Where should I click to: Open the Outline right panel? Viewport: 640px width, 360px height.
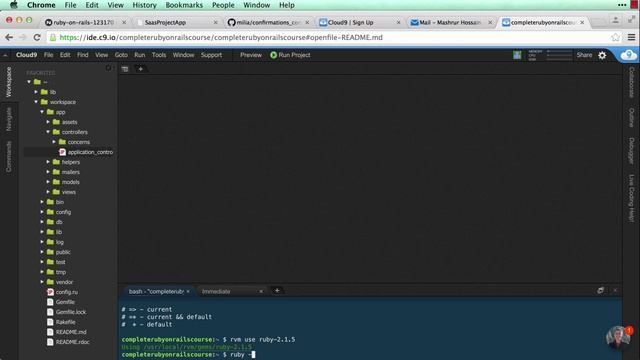click(631, 118)
